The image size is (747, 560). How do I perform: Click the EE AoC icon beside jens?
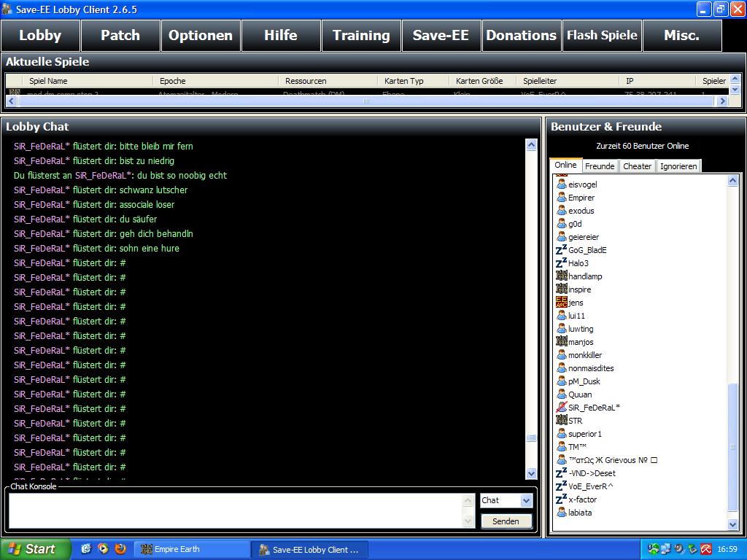click(561, 303)
